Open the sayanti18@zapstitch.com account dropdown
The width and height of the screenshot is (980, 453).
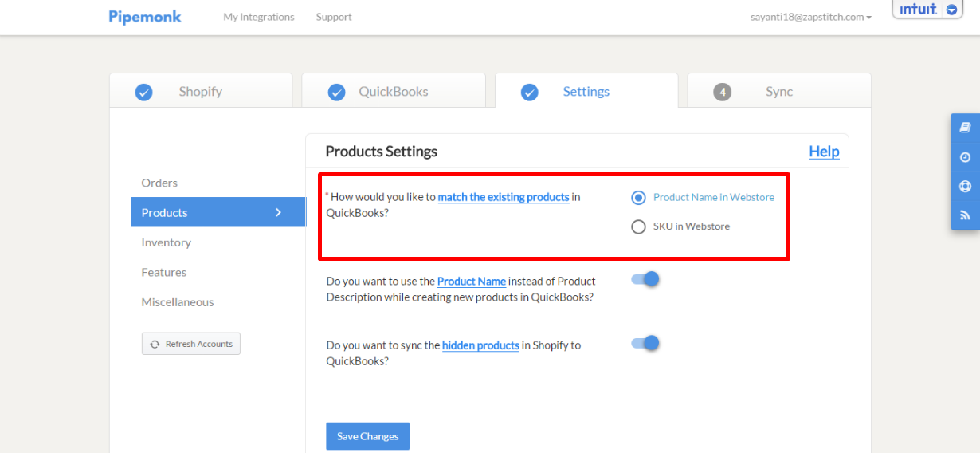coord(811,17)
